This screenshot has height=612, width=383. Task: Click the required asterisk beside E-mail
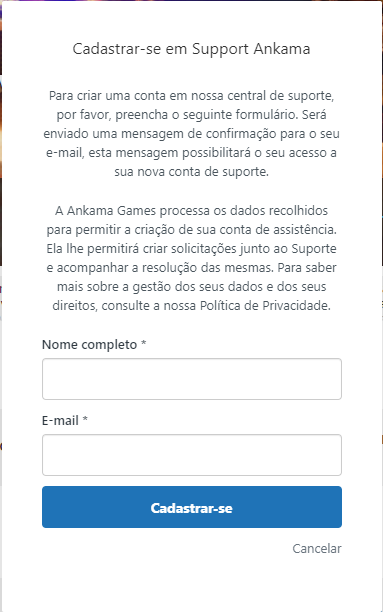tap(85, 419)
